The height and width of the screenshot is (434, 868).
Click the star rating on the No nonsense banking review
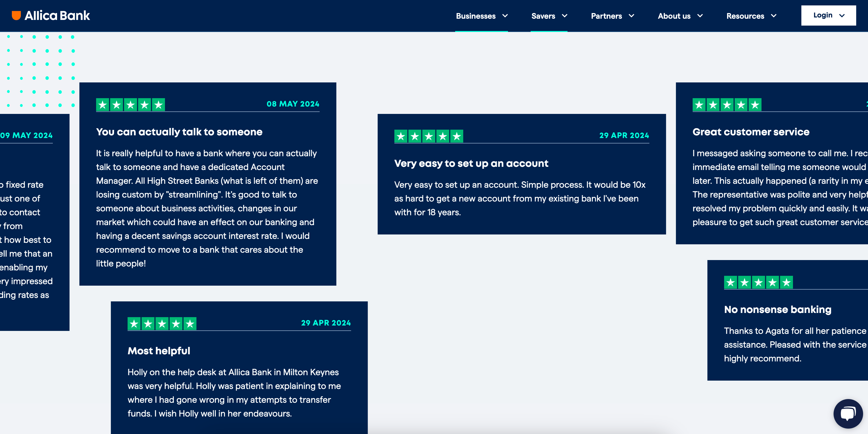click(758, 282)
